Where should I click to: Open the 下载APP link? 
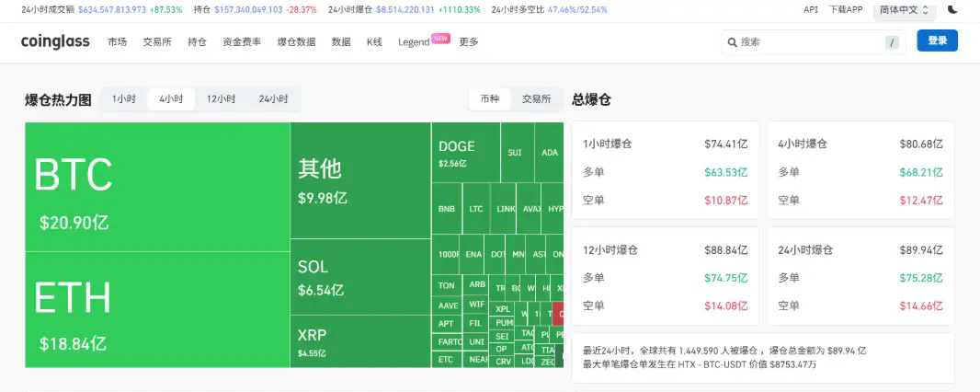click(x=846, y=9)
